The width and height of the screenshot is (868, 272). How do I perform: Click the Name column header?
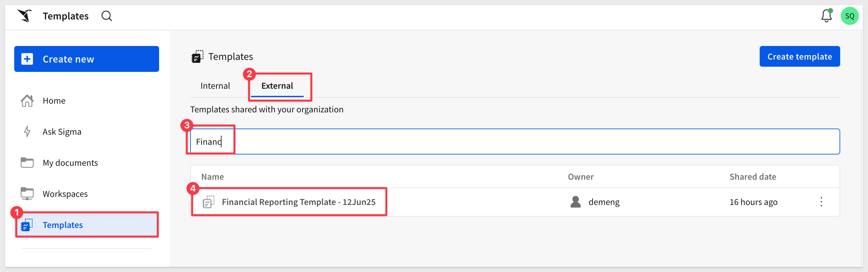point(212,177)
